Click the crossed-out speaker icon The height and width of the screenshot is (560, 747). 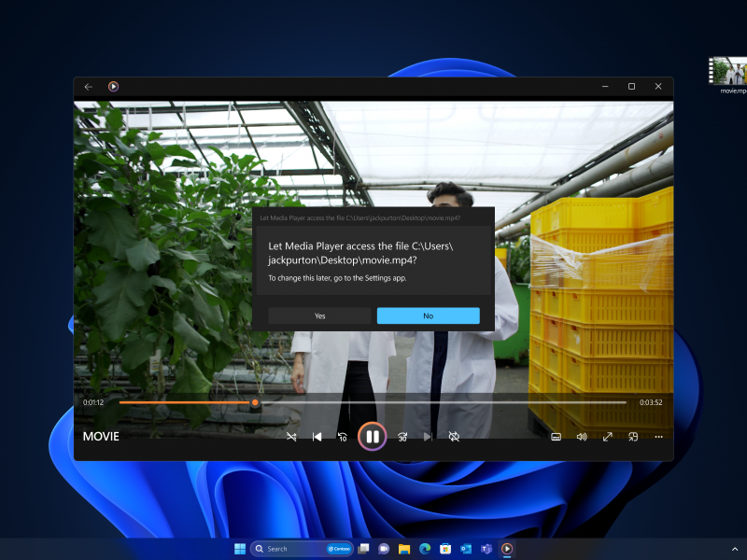coord(453,436)
